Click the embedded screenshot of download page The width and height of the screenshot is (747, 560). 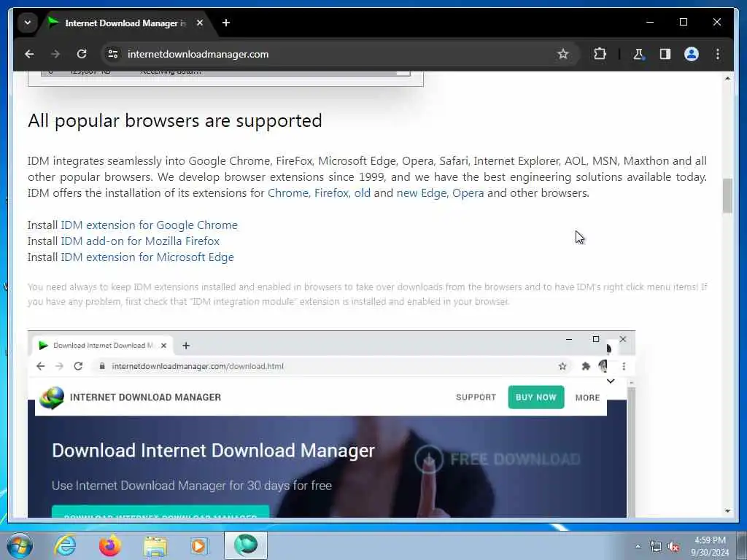[331, 424]
